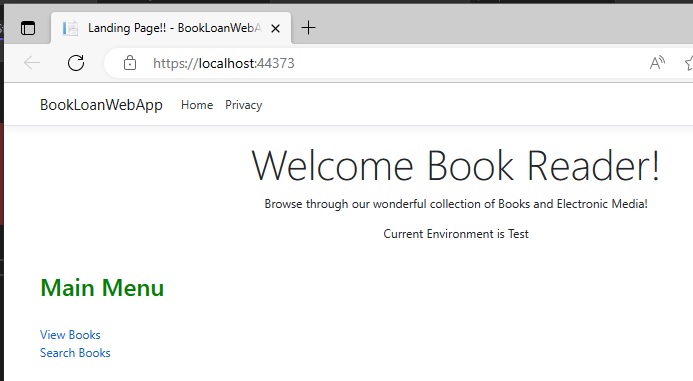Screen dimensions: 693x381
Task: Open the Search Books link
Action: (x=75, y=353)
